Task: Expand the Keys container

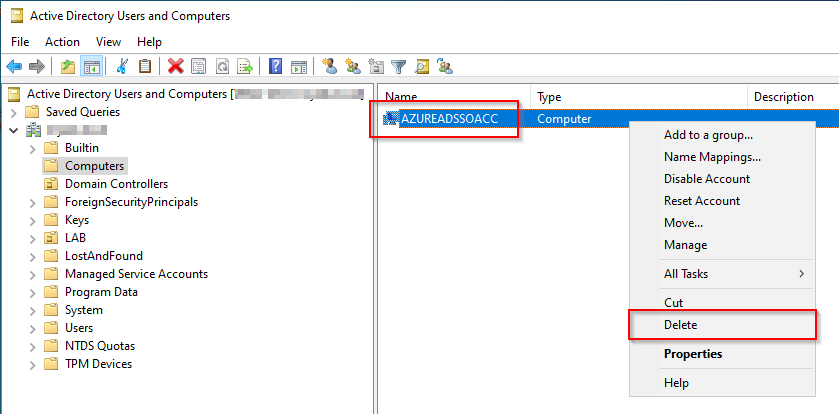Action: (x=33, y=220)
